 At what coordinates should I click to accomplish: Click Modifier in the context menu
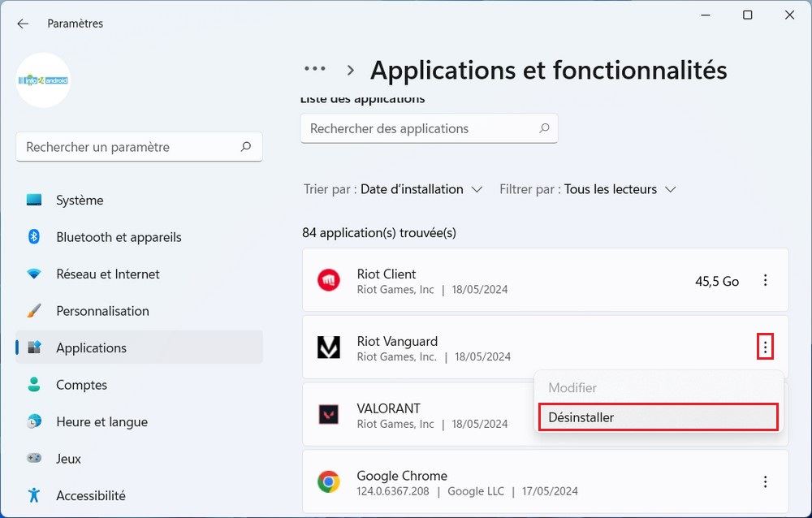pos(572,387)
